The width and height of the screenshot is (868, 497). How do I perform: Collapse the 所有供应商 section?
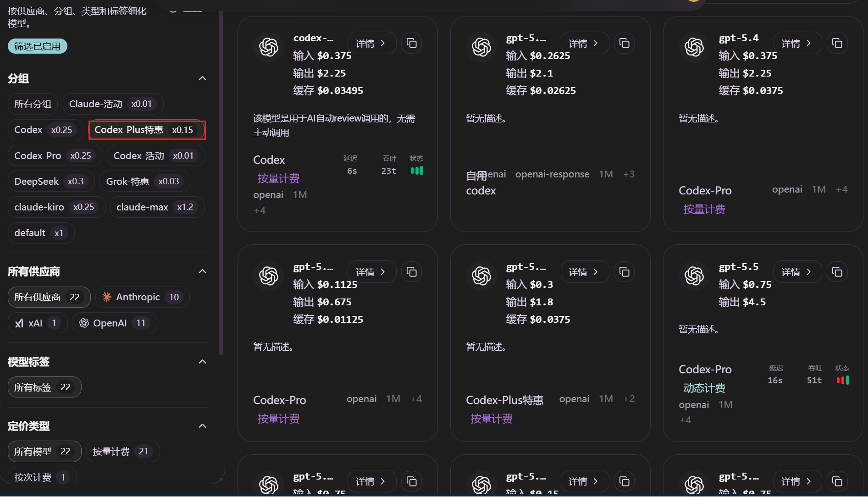[202, 271]
